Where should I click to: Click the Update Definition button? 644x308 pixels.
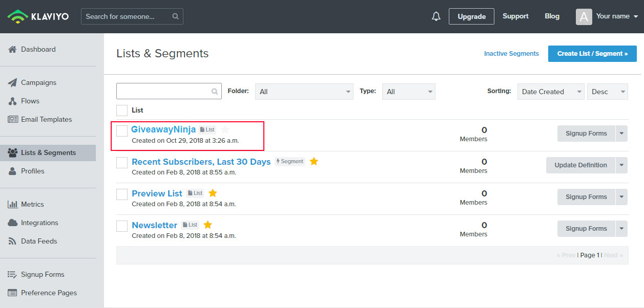click(x=580, y=165)
